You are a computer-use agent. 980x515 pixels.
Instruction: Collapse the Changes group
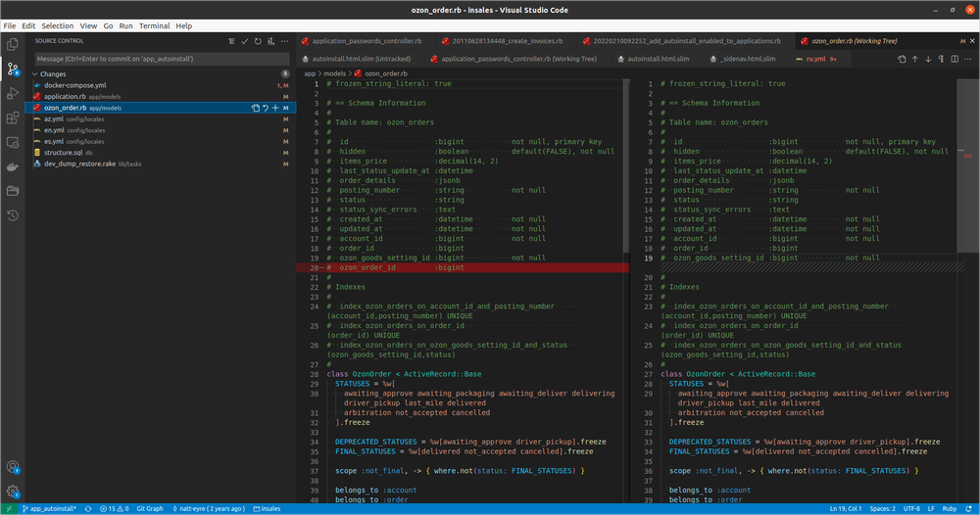click(x=35, y=74)
